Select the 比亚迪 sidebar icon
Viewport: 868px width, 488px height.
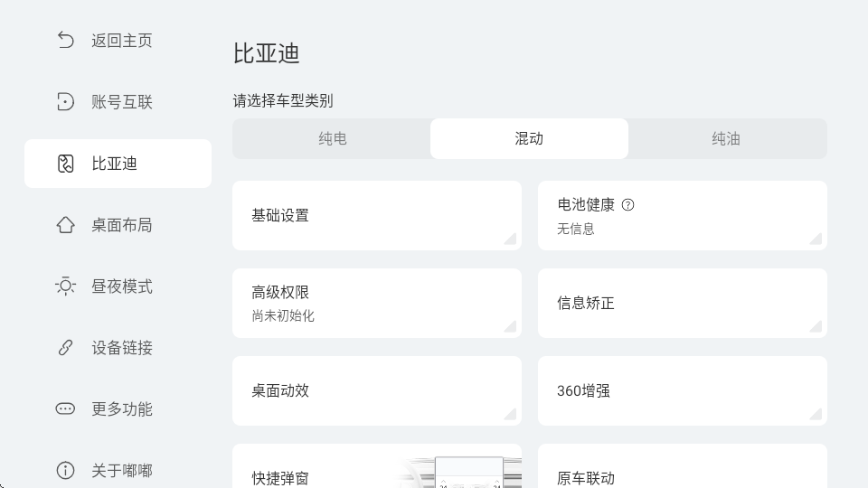pyautogui.click(x=65, y=164)
